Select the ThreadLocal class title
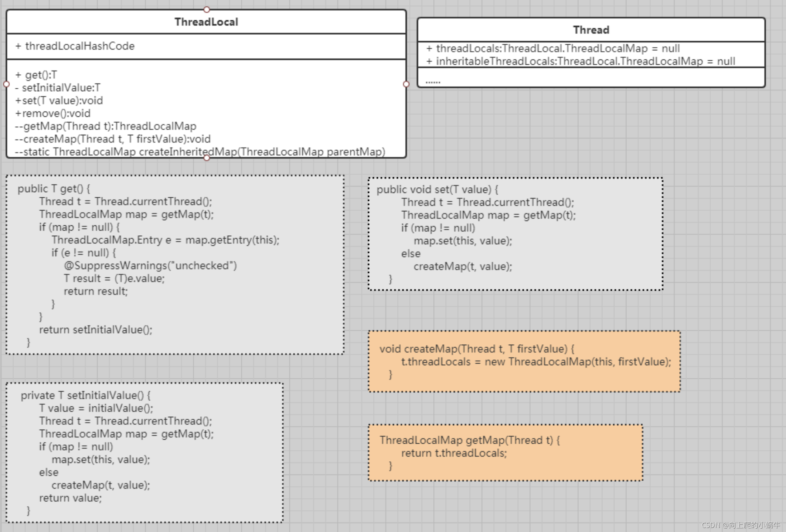Image resolution: width=786 pixels, height=532 pixels. (x=206, y=22)
